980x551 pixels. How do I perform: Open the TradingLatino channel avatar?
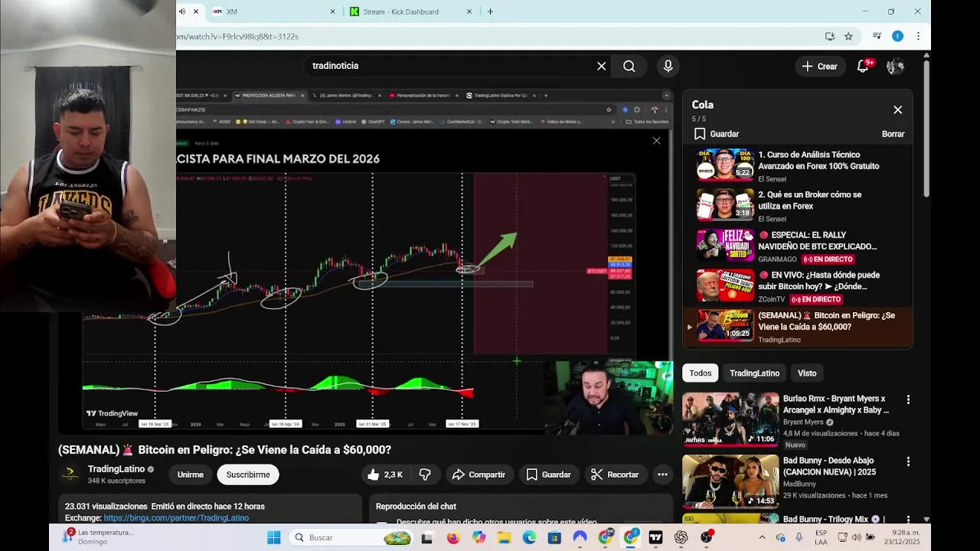coord(70,474)
